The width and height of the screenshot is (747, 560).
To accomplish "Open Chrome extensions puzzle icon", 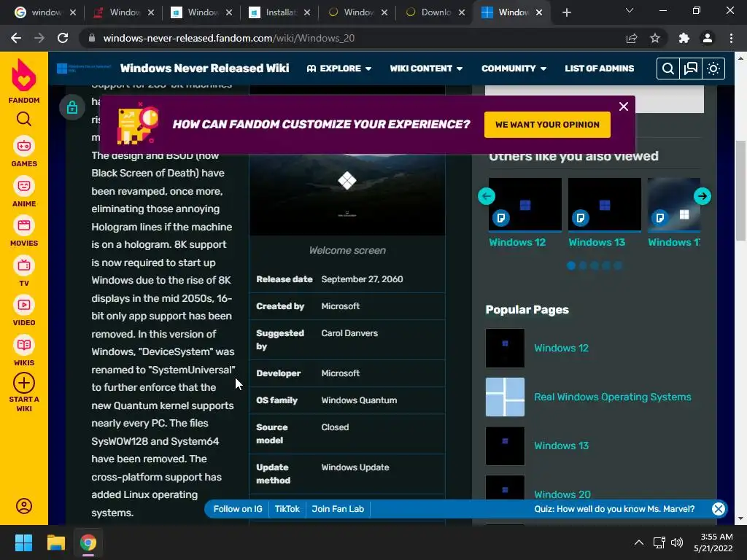I will [684, 38].
